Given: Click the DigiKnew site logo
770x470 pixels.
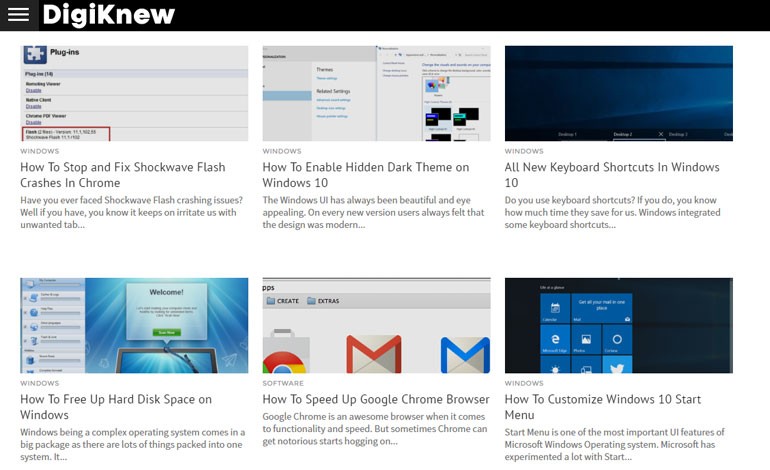Looking at the screenshot, I should coord(109,14).
